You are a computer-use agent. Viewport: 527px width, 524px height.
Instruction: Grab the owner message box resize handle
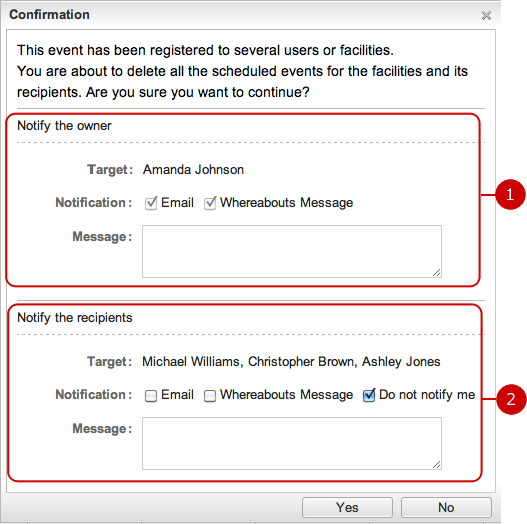437,273
